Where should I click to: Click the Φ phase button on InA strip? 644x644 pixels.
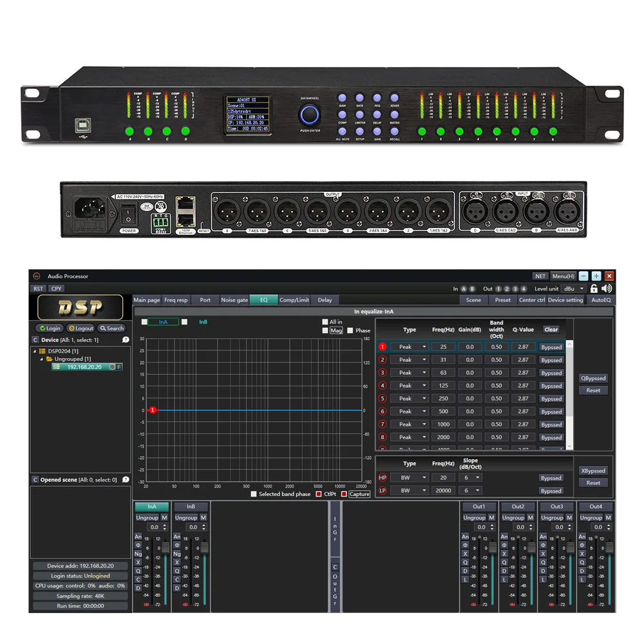(138, 545)
